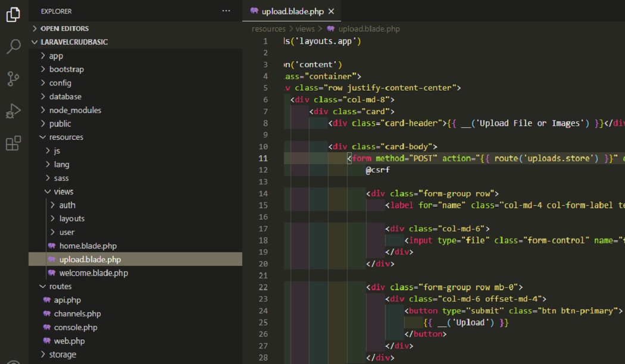
Task: Open welcome.blade.php file
Action: pyautogui.click(x=136, y=273)
